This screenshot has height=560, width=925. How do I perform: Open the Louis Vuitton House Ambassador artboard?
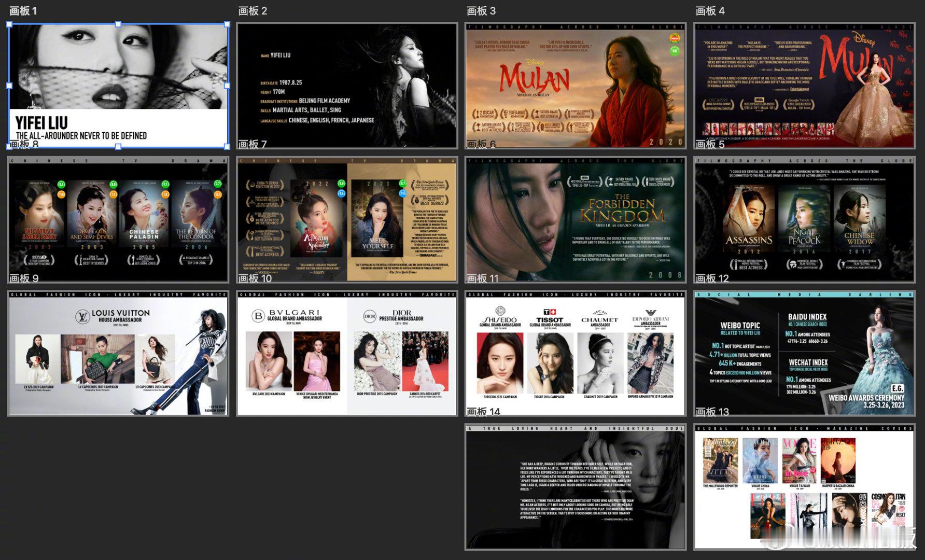[118, 353]
